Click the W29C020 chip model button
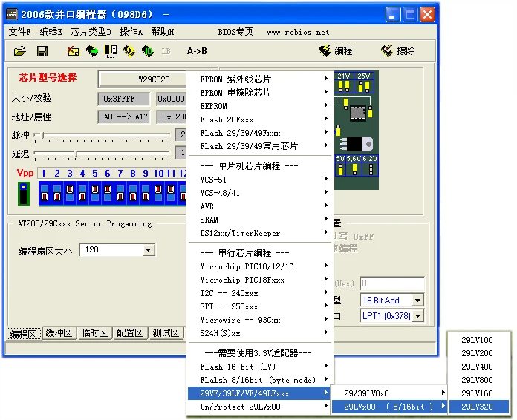The width and height of the screenshot is (517, 420). 143,79
